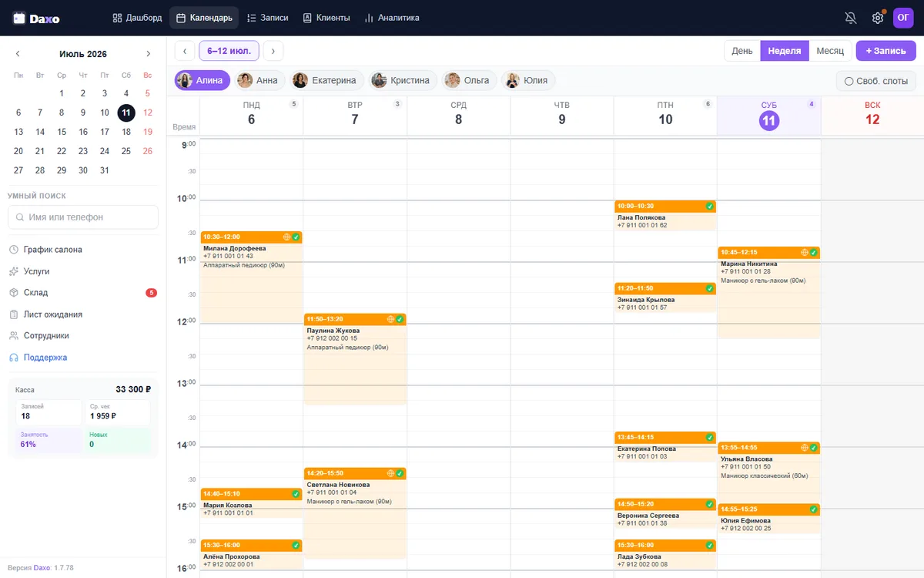Open the ОГ user profile avatar

[904, 18]
